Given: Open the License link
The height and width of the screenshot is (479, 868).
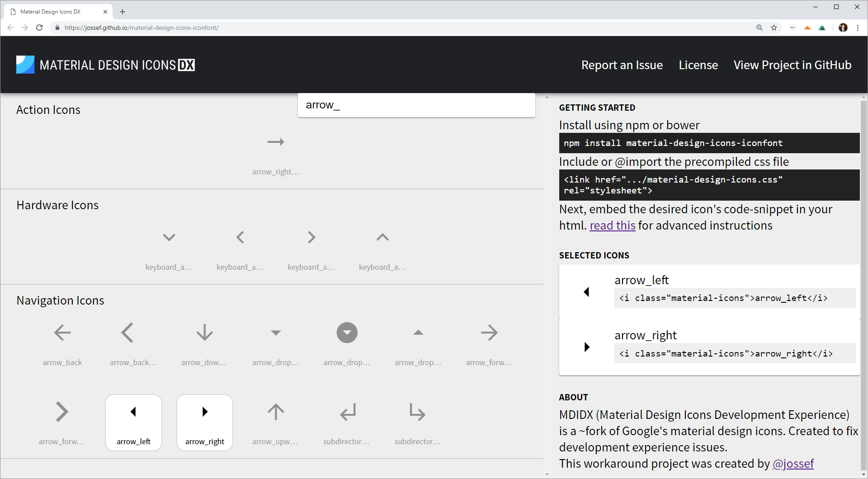Looking at the screenshot, I should (x=698, y=65).
